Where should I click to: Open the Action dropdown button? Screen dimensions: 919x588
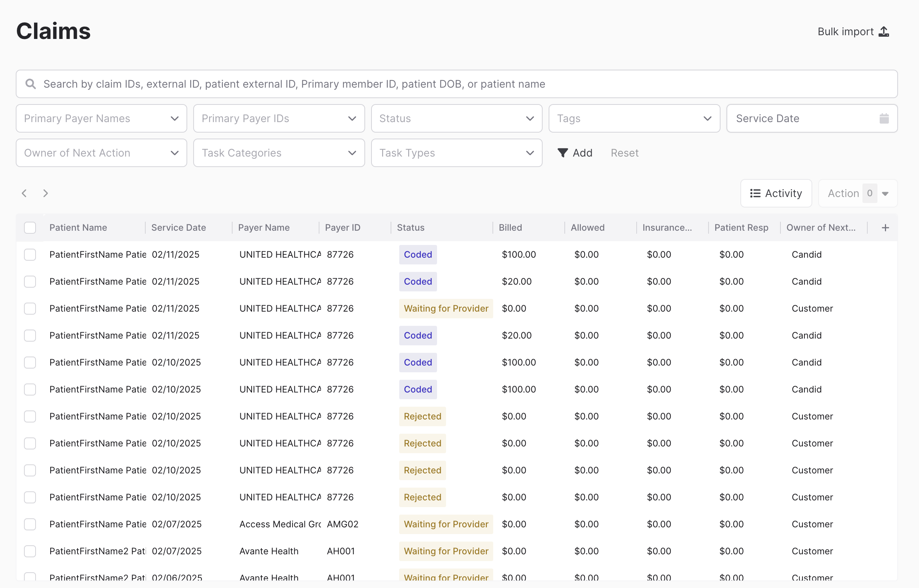point(858,193)
